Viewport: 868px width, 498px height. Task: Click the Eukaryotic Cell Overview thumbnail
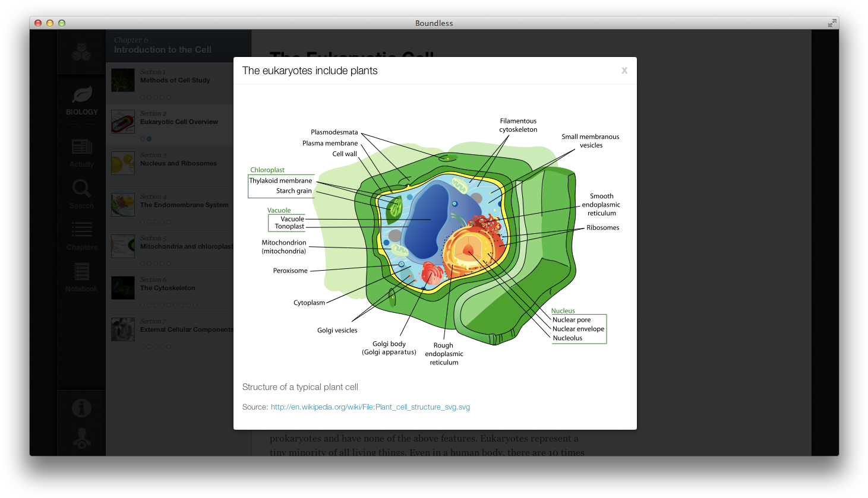tap(122, 121)
